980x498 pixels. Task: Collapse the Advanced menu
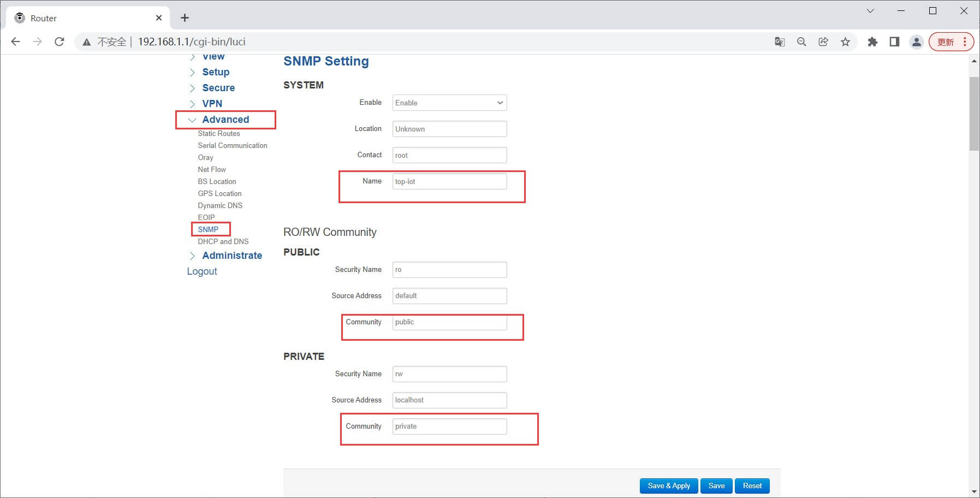(x=225, y=120)
